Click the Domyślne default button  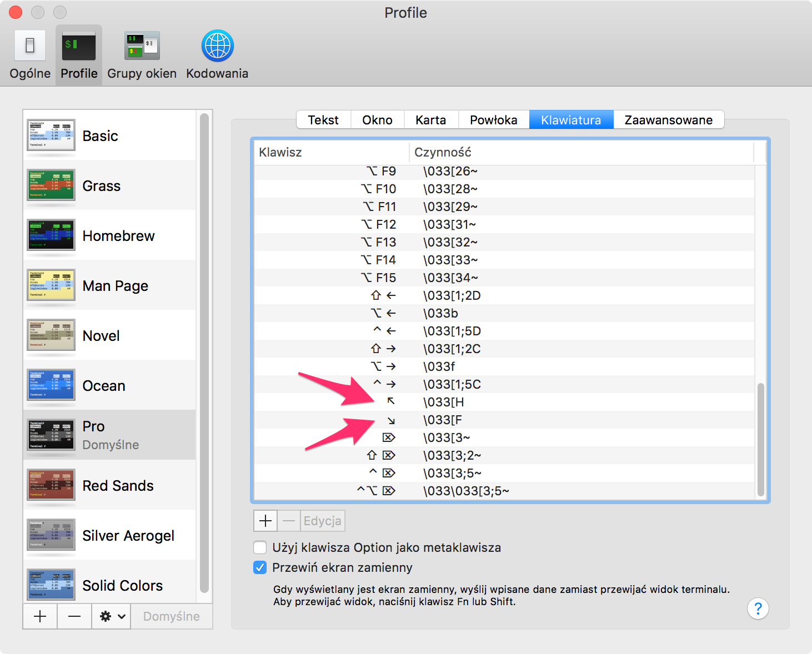pyautogui.click(x=172, y=616)
